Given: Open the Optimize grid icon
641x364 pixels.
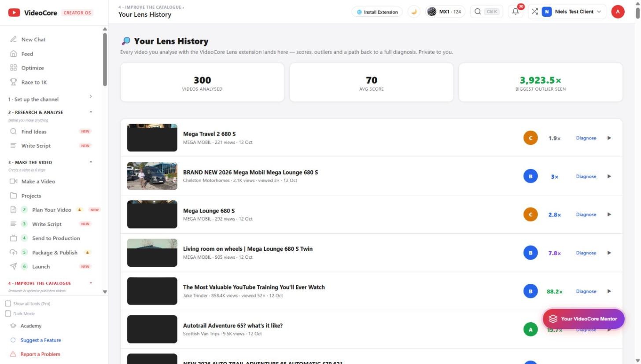Looking at the screenshot, I should coord(13,68).
